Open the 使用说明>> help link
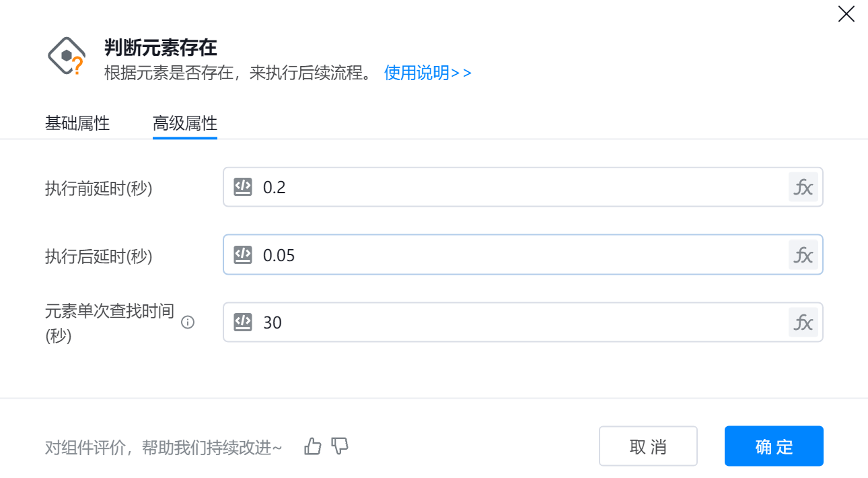 428,73
